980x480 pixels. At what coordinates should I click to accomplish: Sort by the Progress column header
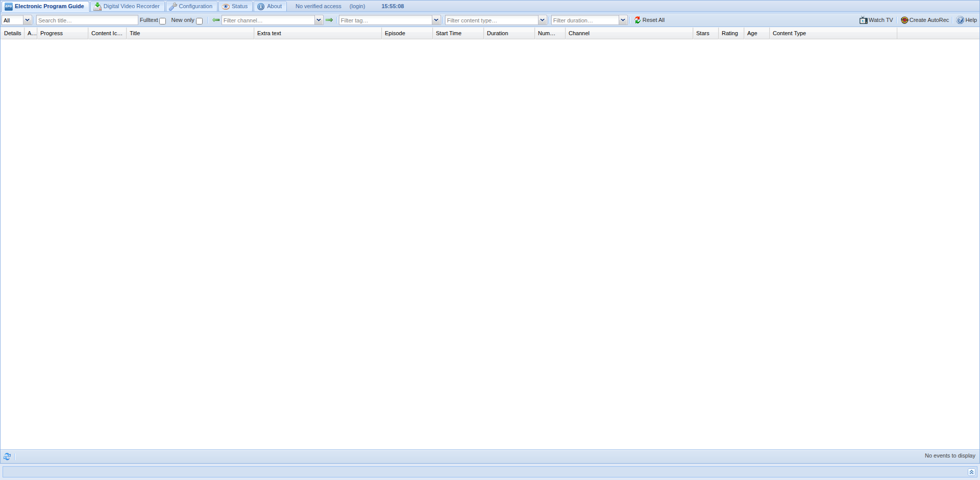[62, 33]
